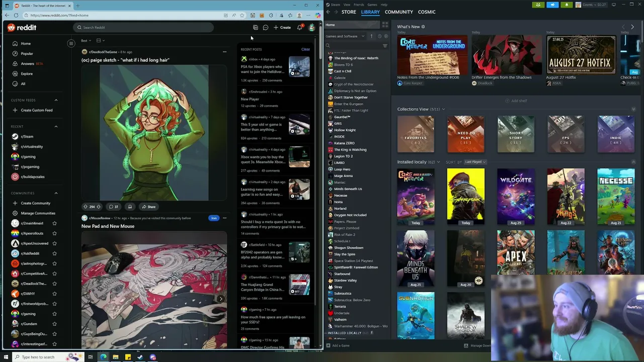Favorite r/2meirl4meirl with star
This screenshot has height=362, width=644.
coord(54,223)
